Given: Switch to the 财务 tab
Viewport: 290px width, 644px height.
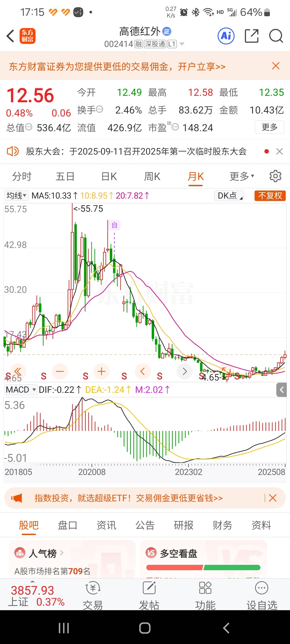Looking at the screenshot, I should tap(223, 525).
